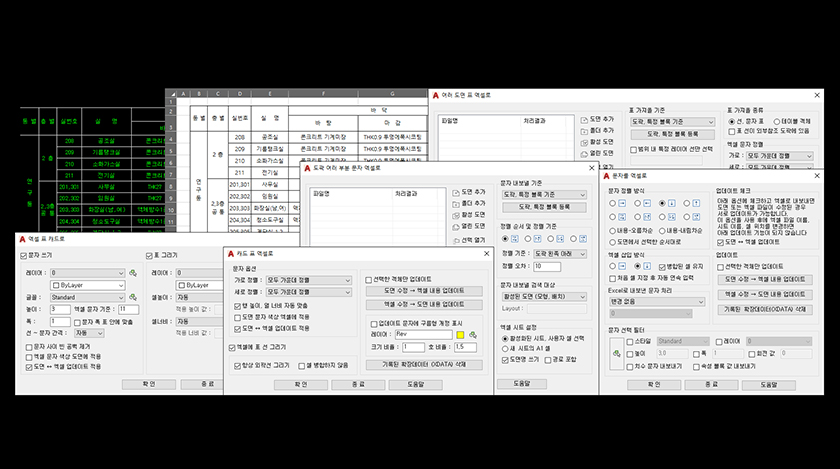Open 가로 정렬 dropdown in 캐드 표 엑셀로
840x469 pixels.
coord(309,280)
